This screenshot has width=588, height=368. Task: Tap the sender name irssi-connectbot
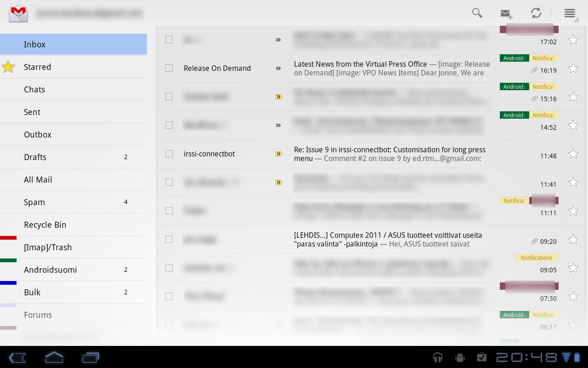209,154
